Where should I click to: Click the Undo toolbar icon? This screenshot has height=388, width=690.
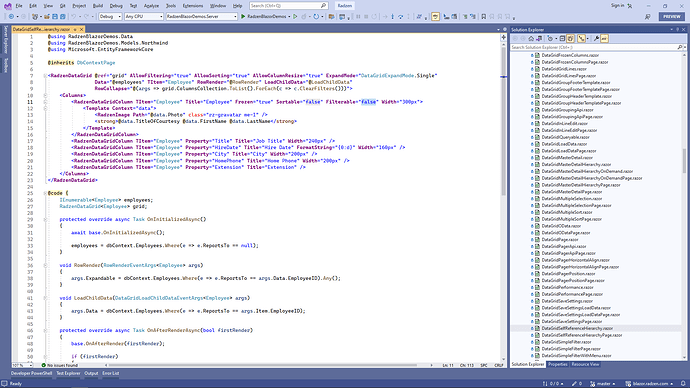73,16
